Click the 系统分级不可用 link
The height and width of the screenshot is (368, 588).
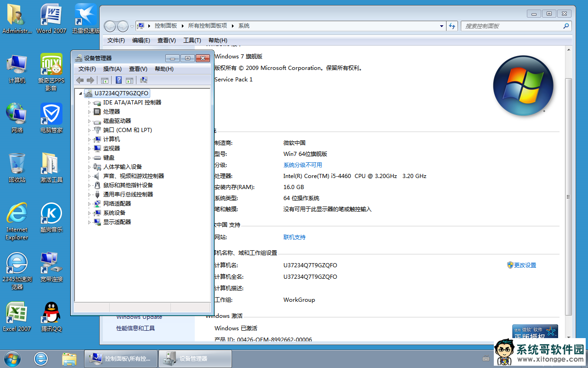click(303, 165)
